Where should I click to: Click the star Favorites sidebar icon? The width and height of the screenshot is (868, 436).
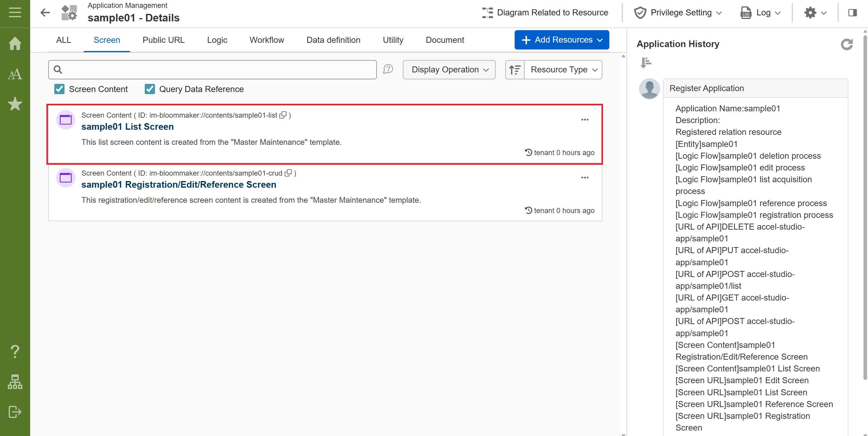[15, 104]
